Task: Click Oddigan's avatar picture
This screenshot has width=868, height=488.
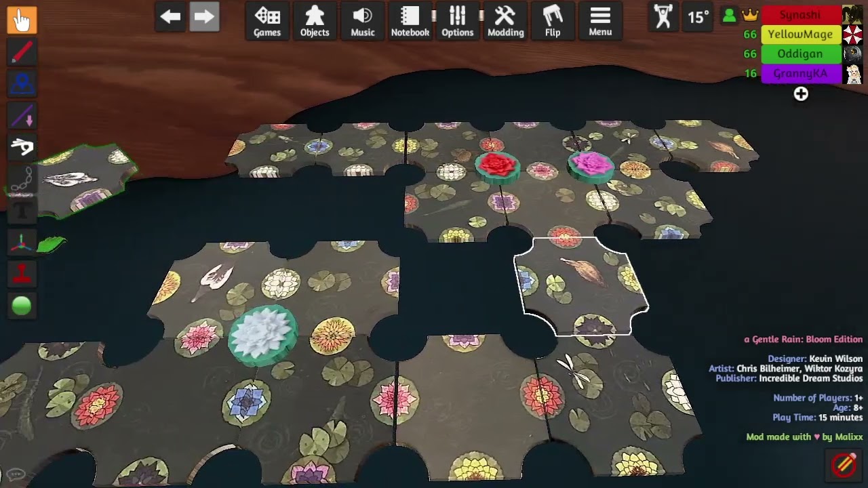Action: 852,54
